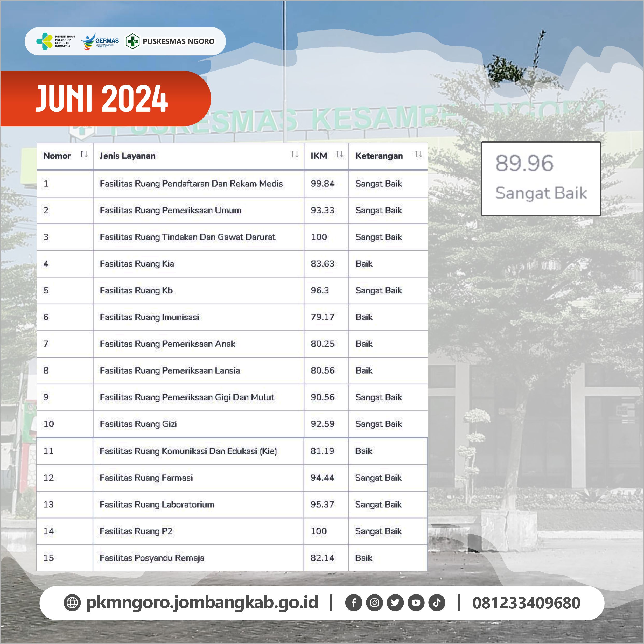Click phone number 081233409680
The width and height of the screenshot is (644, 644).
pos(526,603)
